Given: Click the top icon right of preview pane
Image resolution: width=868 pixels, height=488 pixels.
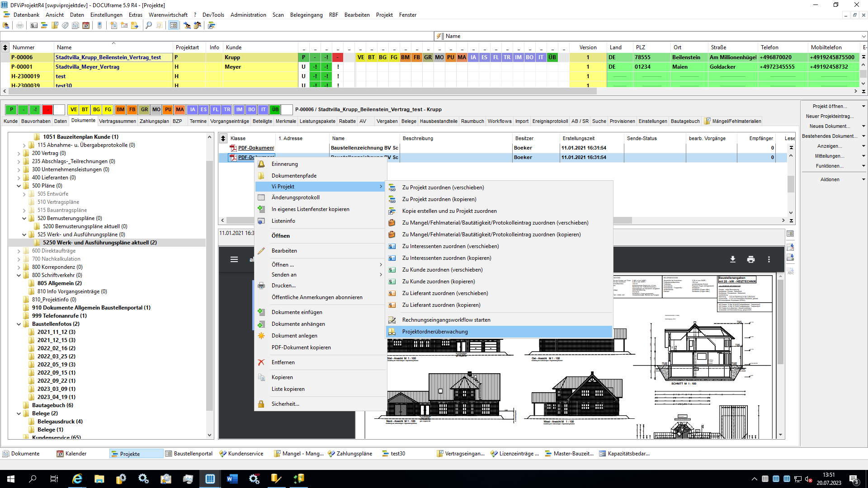Looking at the screenshot, I should pyautogui.click(x=790, y=234).
